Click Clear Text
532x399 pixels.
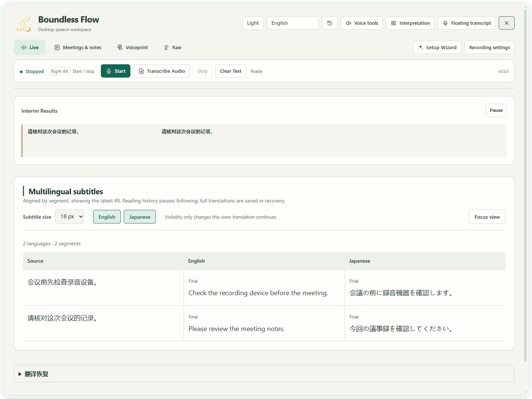pyautogui.click(x=231, y=71)
